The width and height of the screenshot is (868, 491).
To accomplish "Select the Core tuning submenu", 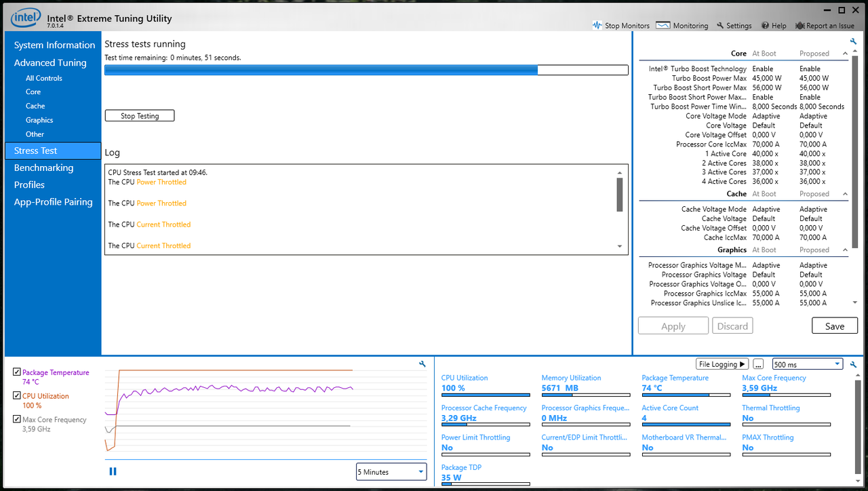I will point(33,92).
